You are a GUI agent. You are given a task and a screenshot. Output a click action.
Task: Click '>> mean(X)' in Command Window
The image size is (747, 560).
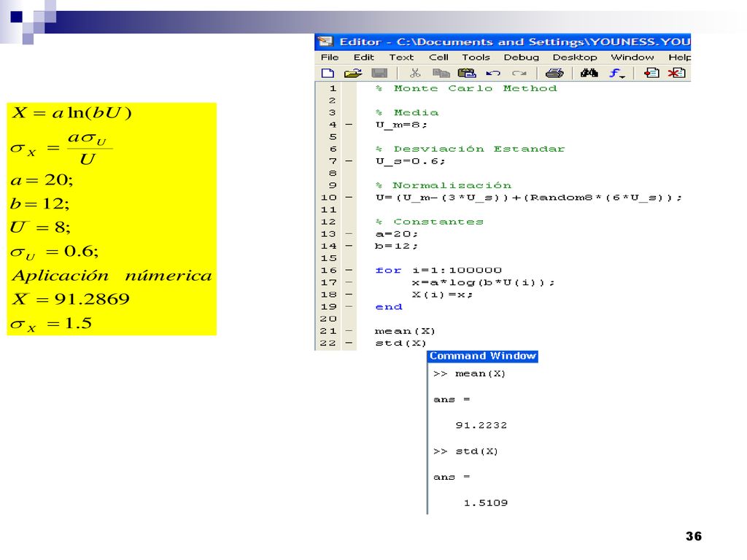pyautogui.click(x=469, y=374)
